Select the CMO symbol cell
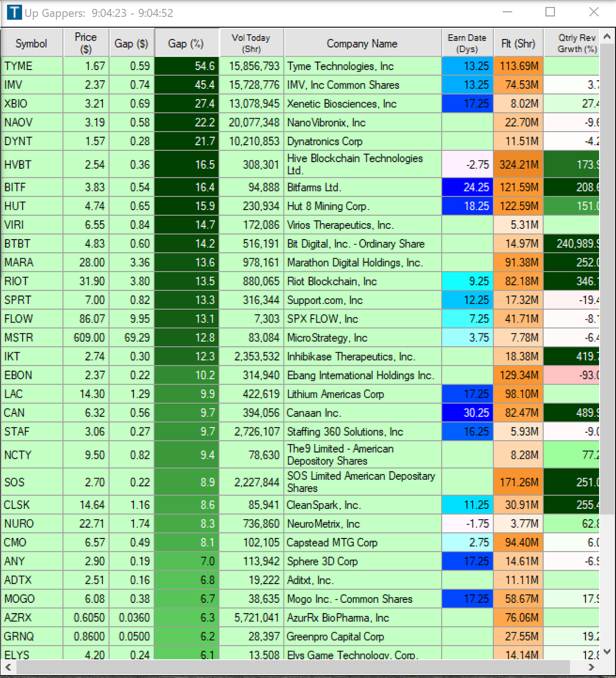 pos(32,542)
